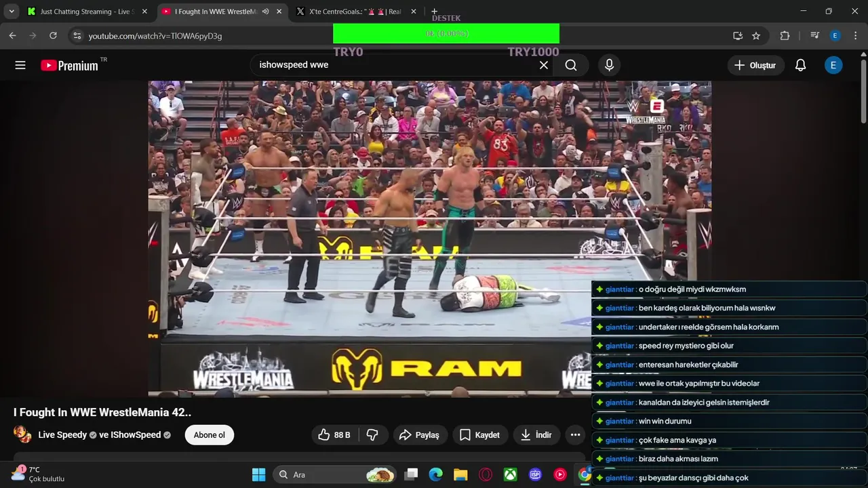Click the Windows taskbar search box Ara
868x488 pixels.
(x=335, y=474)
